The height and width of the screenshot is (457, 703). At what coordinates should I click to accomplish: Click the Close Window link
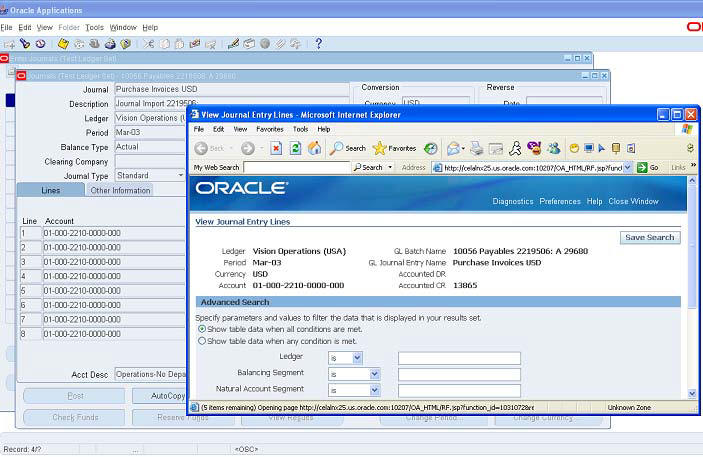633,201
